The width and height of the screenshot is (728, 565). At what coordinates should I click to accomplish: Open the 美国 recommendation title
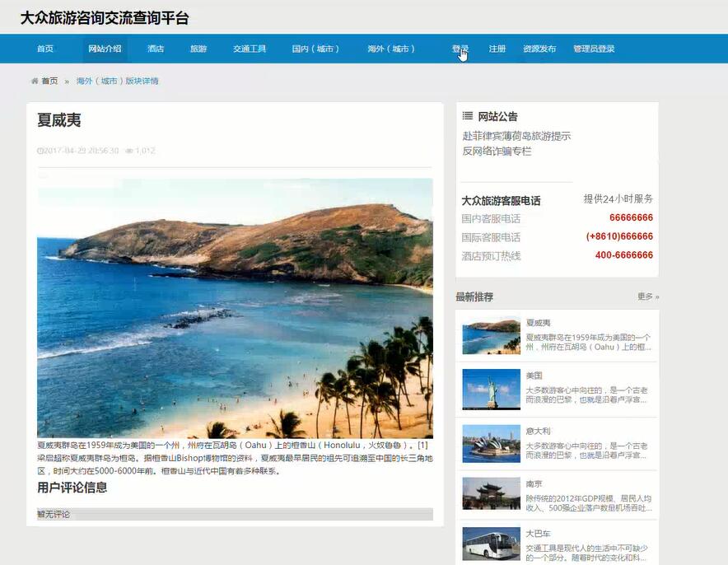pos(534,375)
